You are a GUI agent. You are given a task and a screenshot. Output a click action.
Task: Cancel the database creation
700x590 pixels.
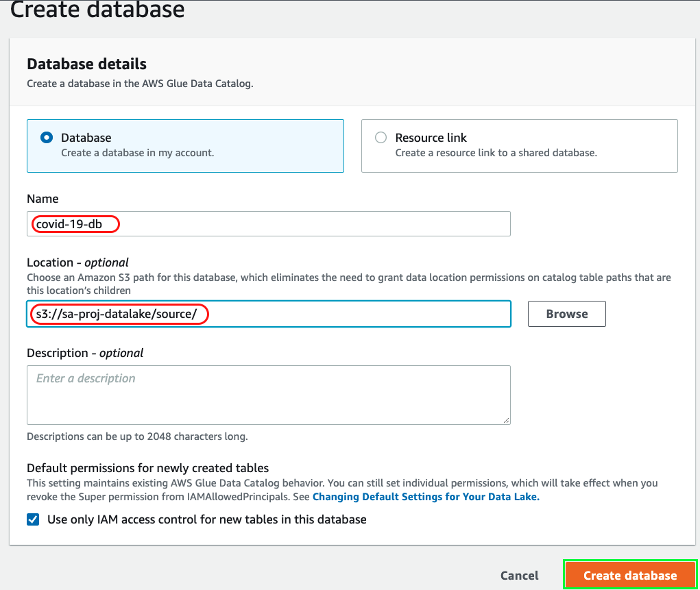pos(519,576)
